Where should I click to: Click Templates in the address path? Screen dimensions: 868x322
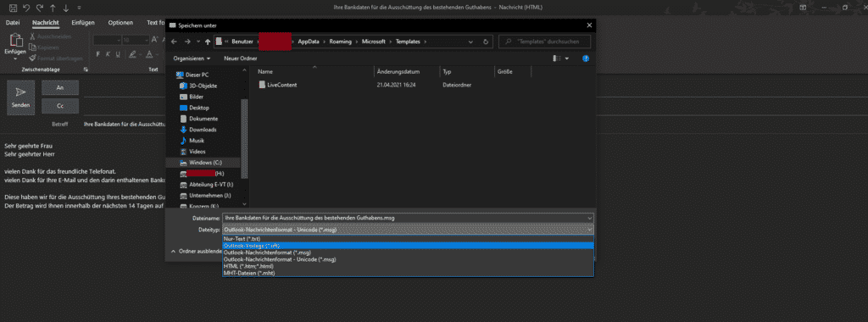click(x=408, y=42)
